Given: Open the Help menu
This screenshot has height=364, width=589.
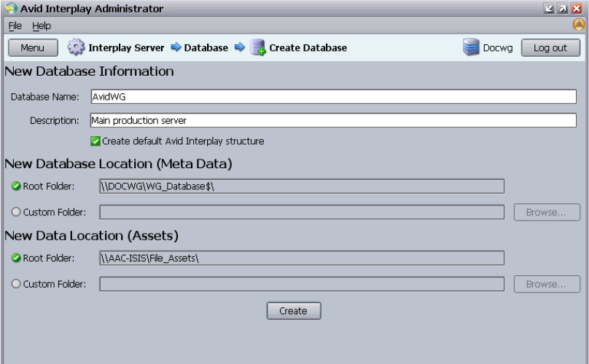Looking at the screenshot, I should click(42, 25).
